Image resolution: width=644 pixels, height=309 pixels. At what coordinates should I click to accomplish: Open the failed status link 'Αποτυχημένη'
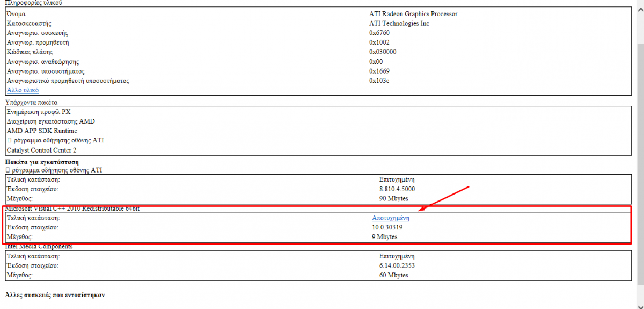(391, 218)
